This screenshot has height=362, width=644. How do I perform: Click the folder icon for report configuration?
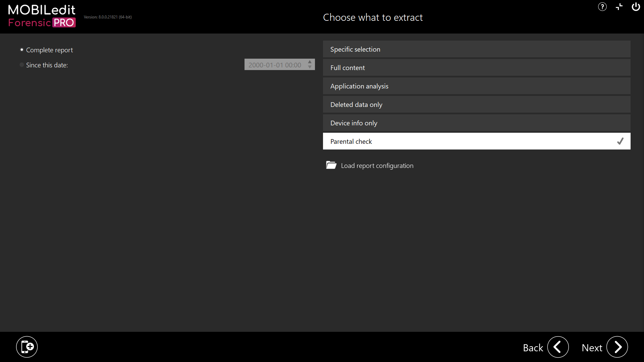pyautogui.click(x=331, y=165)
